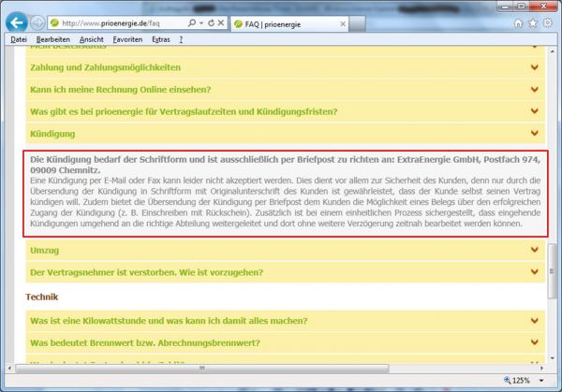Click horizontal scrollbar left arrow
Image resolution: width=562 pixels, height=392 pixels.
(x=9, y=368)
